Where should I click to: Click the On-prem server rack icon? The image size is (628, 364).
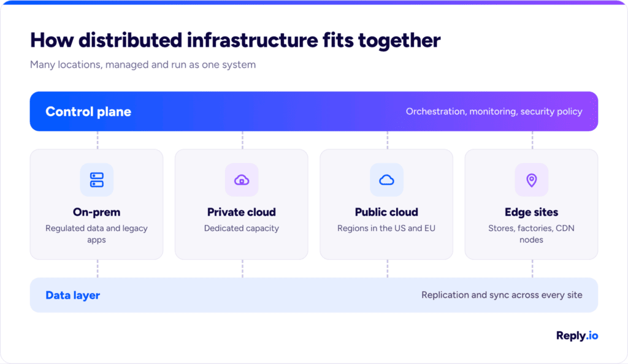pos(96,180)
